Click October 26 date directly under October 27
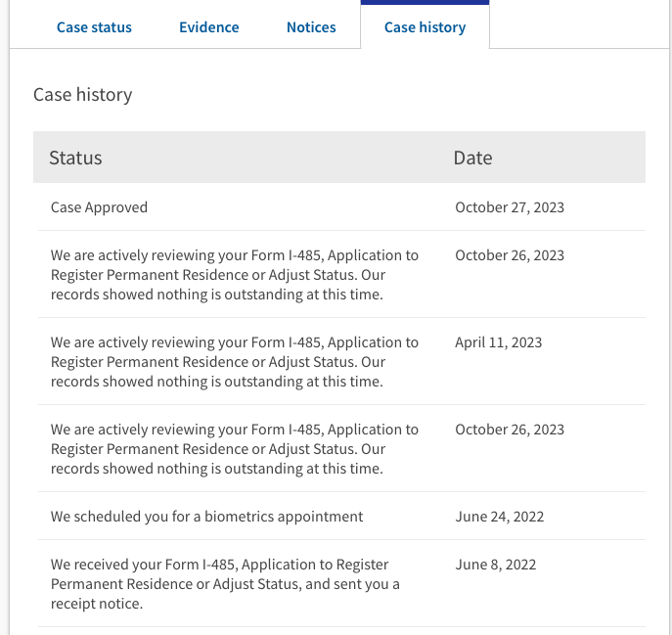Viewport: 672px width, 635px height. 510,255
